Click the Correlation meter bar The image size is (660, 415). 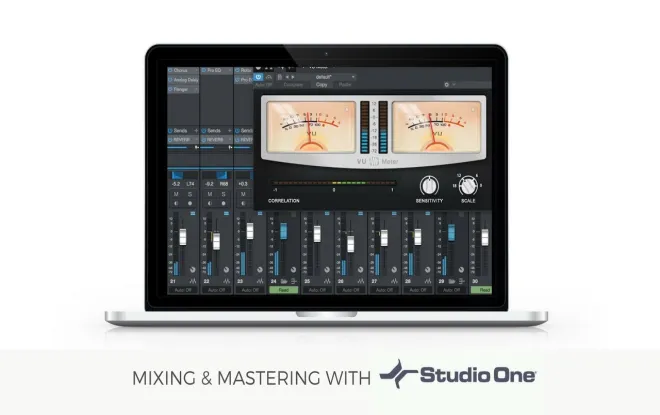(x=334, y=183)
